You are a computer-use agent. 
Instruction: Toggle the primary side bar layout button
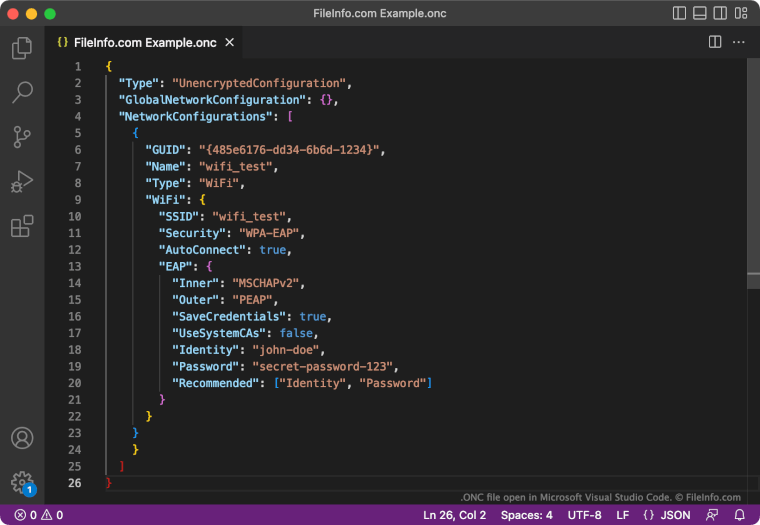[x=680, y=14]
